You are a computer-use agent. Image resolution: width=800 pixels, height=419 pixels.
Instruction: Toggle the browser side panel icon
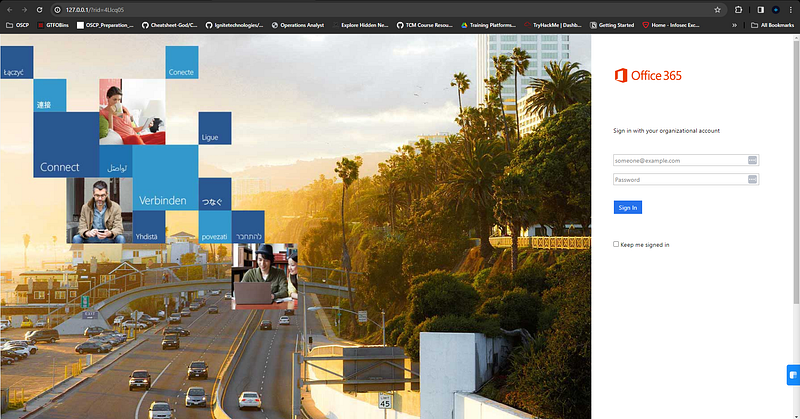click(x=760, y=10)
